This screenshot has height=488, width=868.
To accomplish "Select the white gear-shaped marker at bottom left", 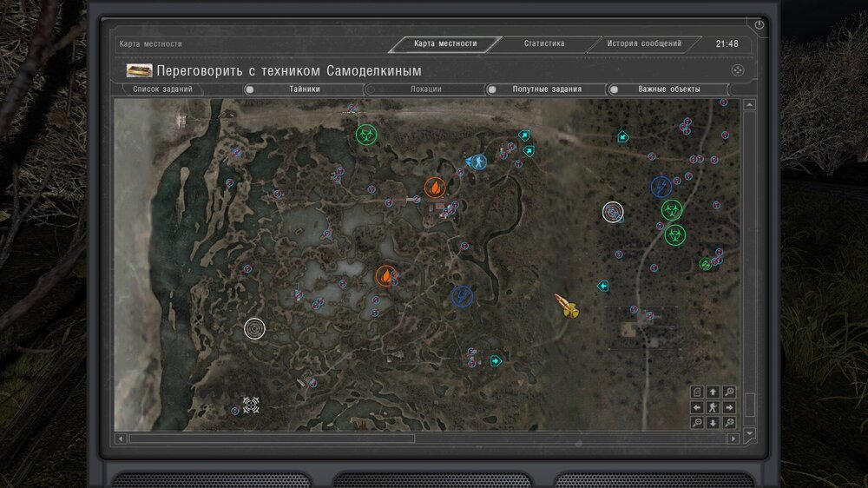I will tap(251, 405).
